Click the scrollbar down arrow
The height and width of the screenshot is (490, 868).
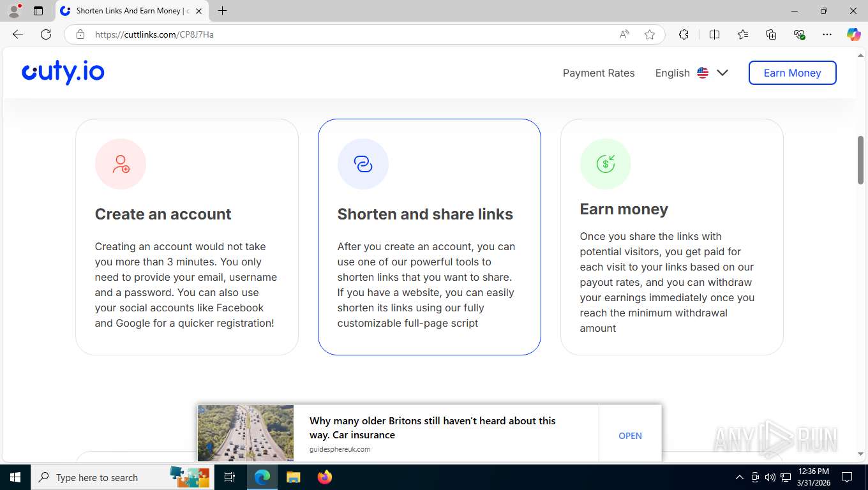[861, 454]
